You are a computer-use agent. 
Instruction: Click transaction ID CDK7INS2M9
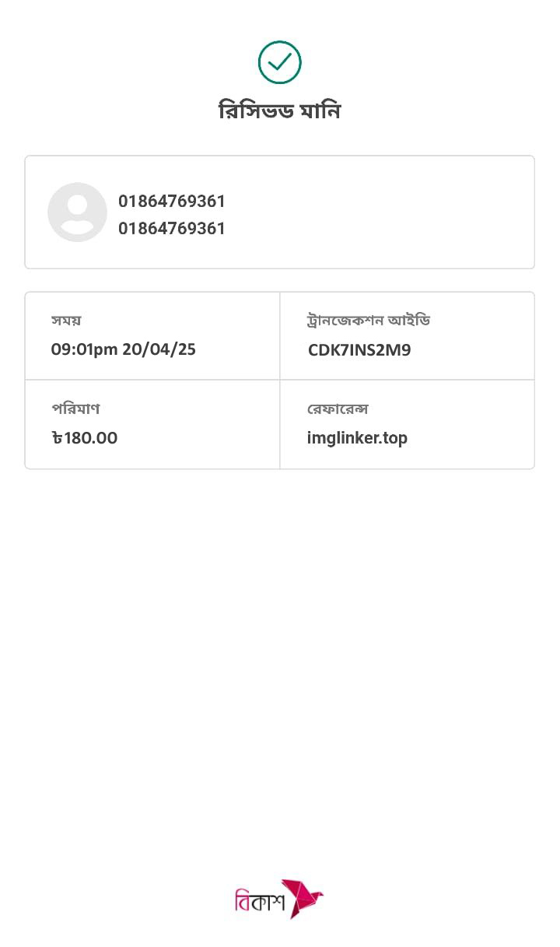[359, 350]
